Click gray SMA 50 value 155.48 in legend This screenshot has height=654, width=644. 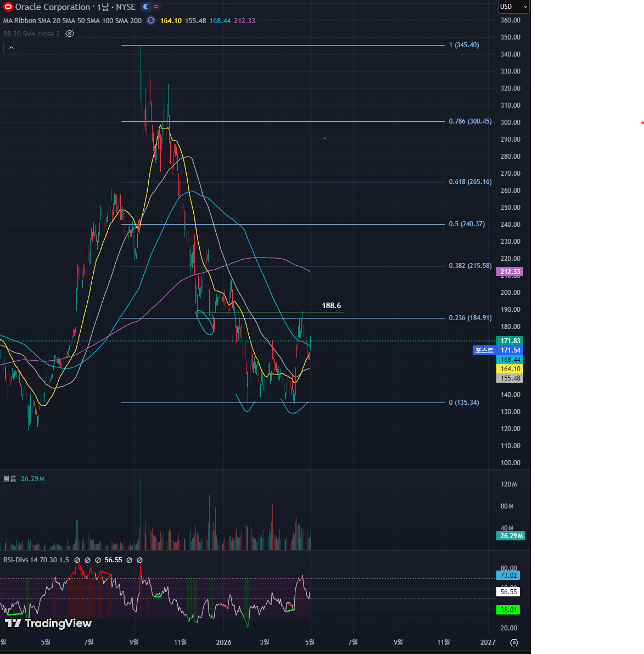pyautogui.click(x=195, y=20)
